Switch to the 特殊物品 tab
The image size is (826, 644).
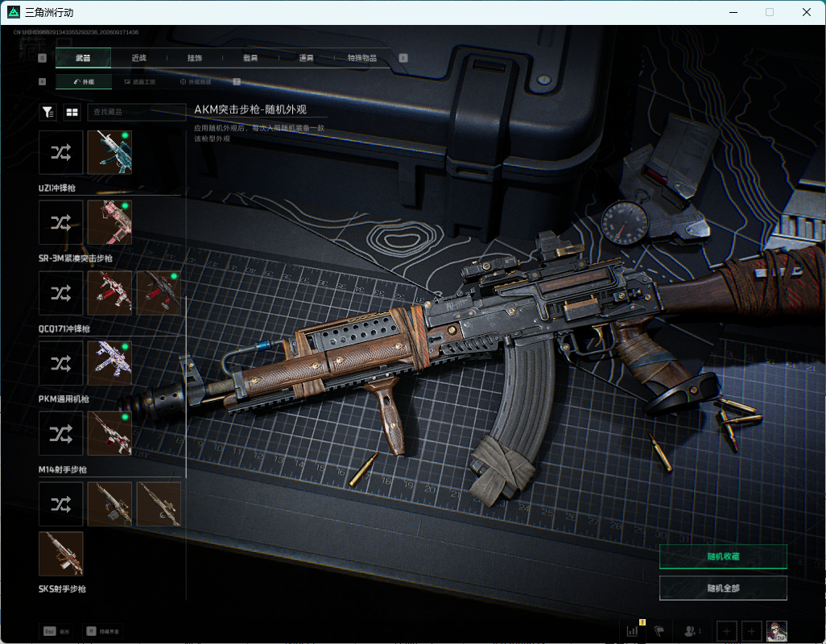(x=362, y=58)
